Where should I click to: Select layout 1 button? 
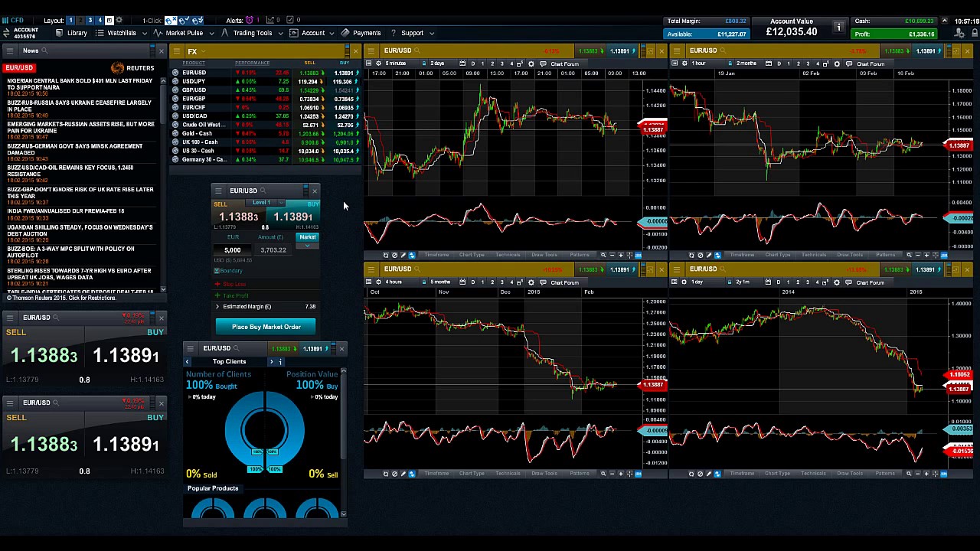coord(71,20)
